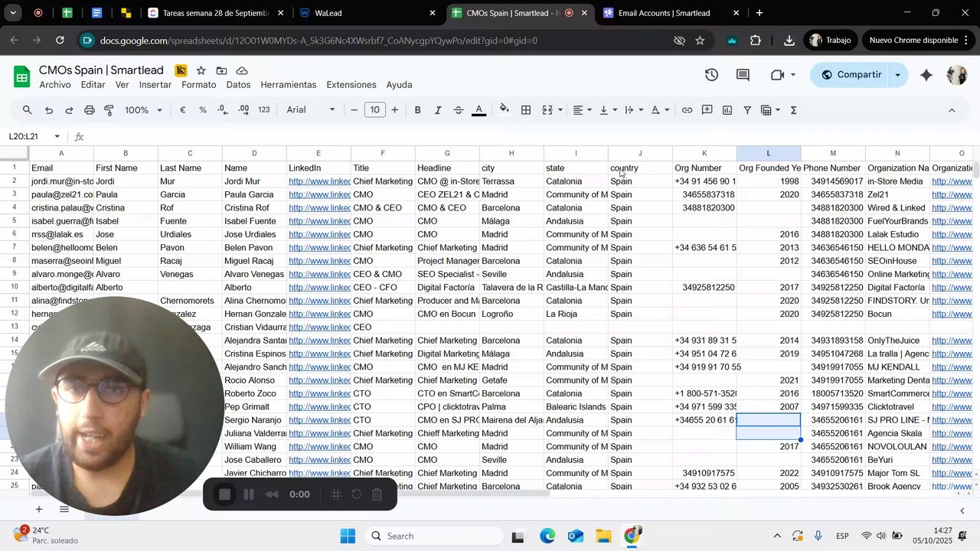Star the CMOs Spain document
Image resolution: width=980 pixels, height=551 pixels.
(x=201, y=70)
